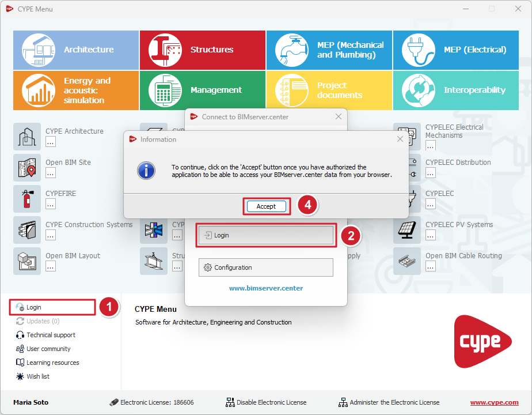Click Login in the BIMserver.center dialog
532x415 pixels.
(266, 236)
